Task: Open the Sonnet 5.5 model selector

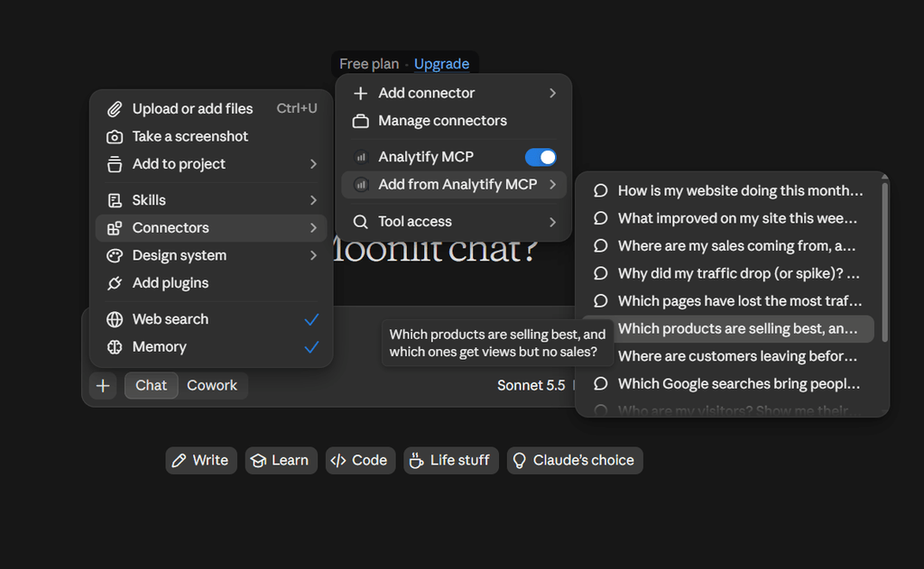Action: (x=531, y=385)
